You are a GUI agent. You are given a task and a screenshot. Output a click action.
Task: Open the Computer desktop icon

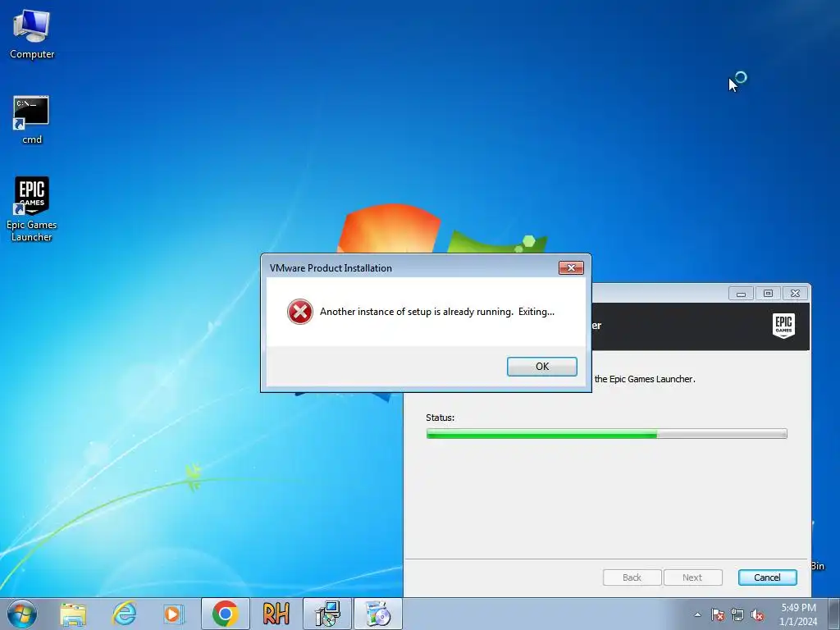pos(32,34)
